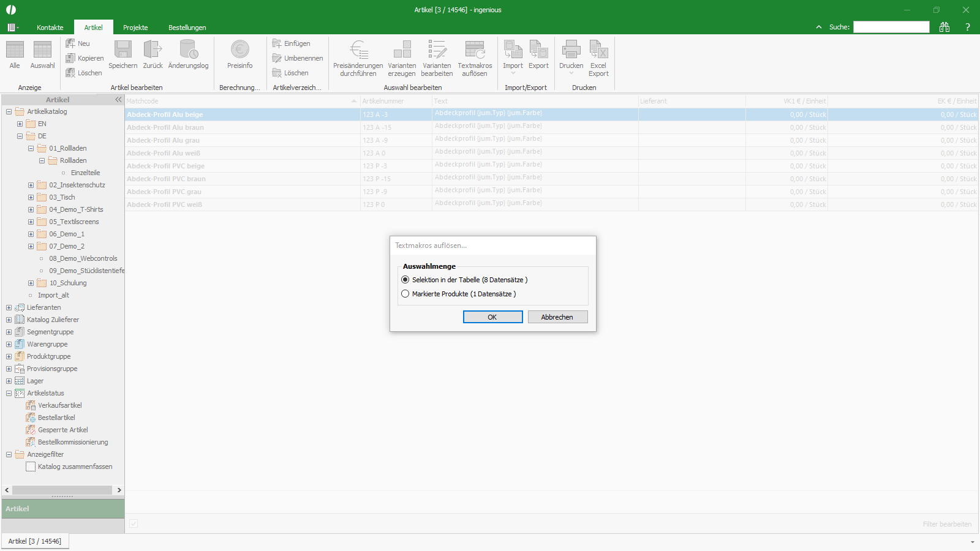Click the green Artikel navigation button
Viewport: 980px width, 551px height.
[62, 509]
